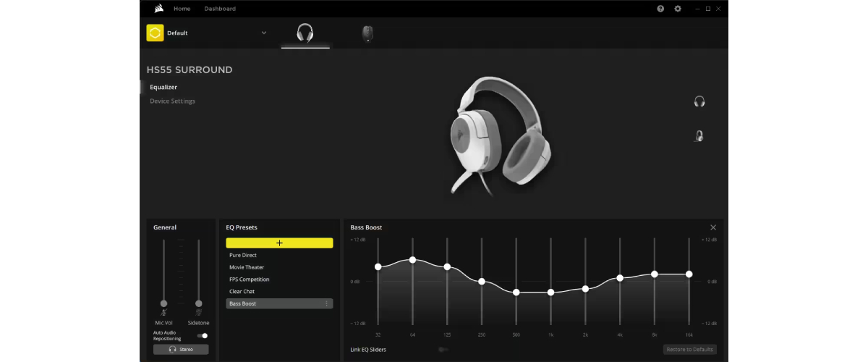The height and width of the screenshot is (362, 868).
Task: Click the 500 Hz EQ slider handle
Action: [x=516, y=292]
